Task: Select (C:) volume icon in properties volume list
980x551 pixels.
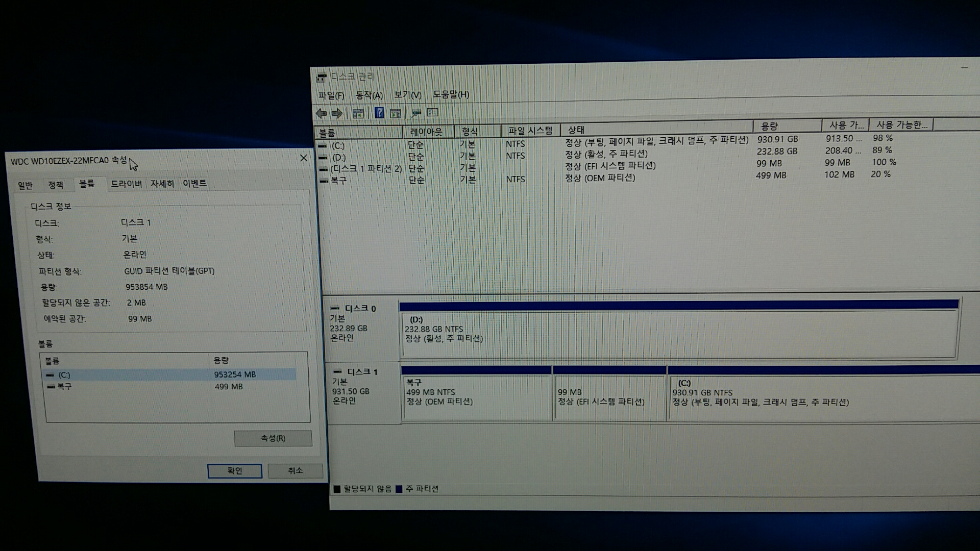Action: (50, 375)
